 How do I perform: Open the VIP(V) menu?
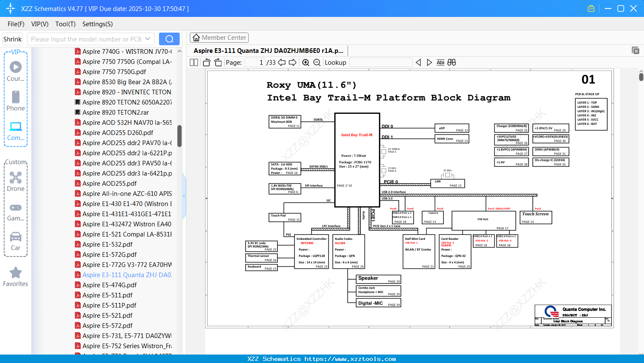click(40, 24)
